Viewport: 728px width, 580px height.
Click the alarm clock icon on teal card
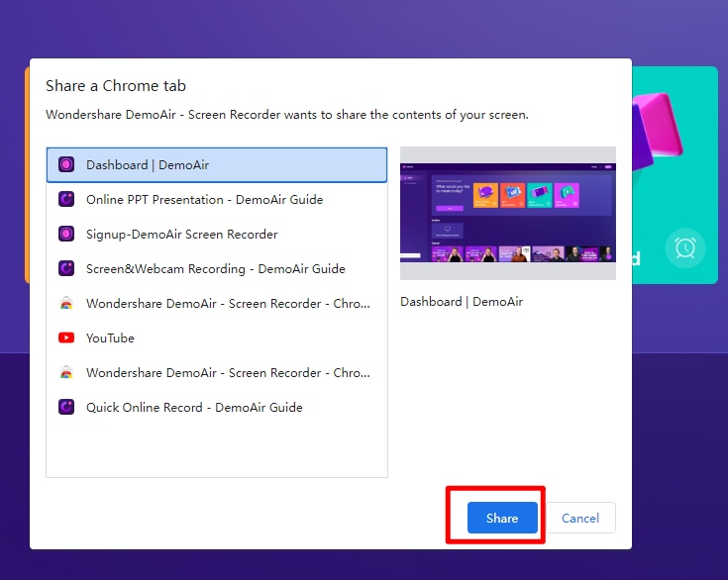click(685, 248)
